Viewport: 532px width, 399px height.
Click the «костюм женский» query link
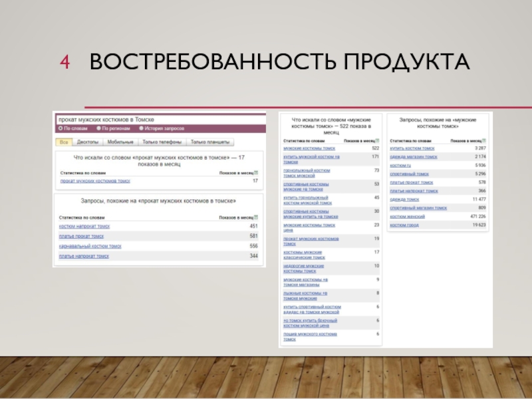click(407, 216)
